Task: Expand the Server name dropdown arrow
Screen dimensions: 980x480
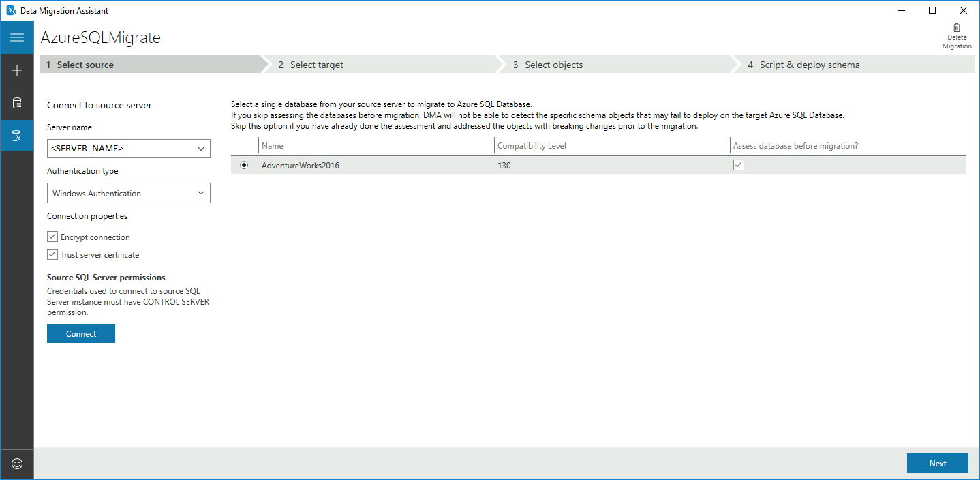Action: coord(201,149)
